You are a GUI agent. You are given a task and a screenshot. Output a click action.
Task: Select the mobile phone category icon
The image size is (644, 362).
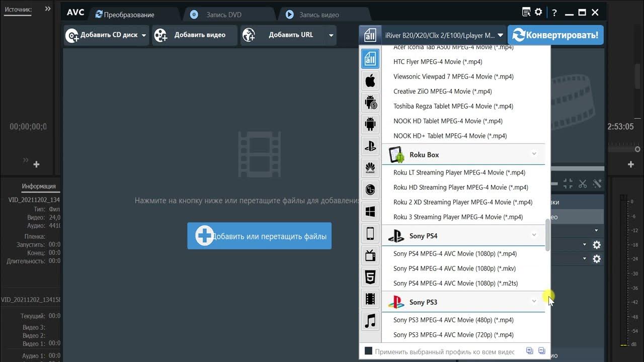(370, 233)
